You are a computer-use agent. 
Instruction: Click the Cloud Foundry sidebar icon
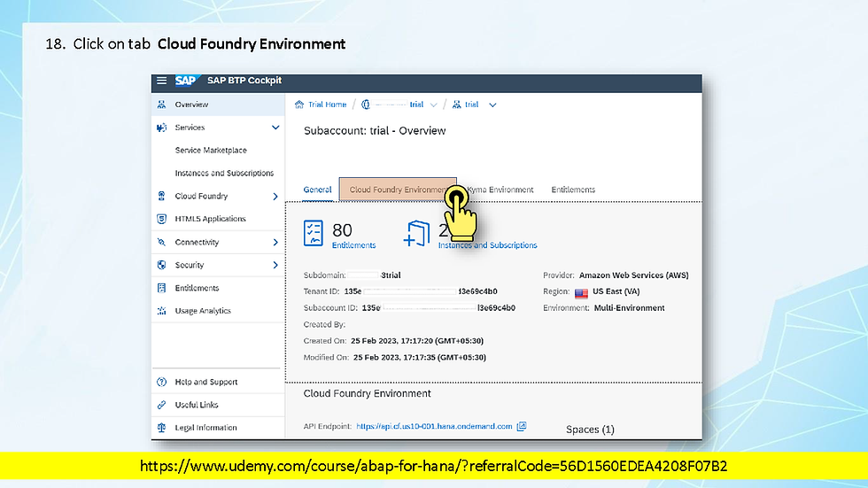[x=161, y=196]
